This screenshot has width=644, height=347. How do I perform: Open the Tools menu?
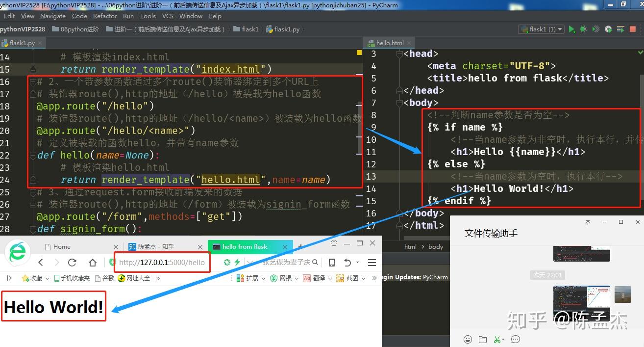(x=148, y=16)
